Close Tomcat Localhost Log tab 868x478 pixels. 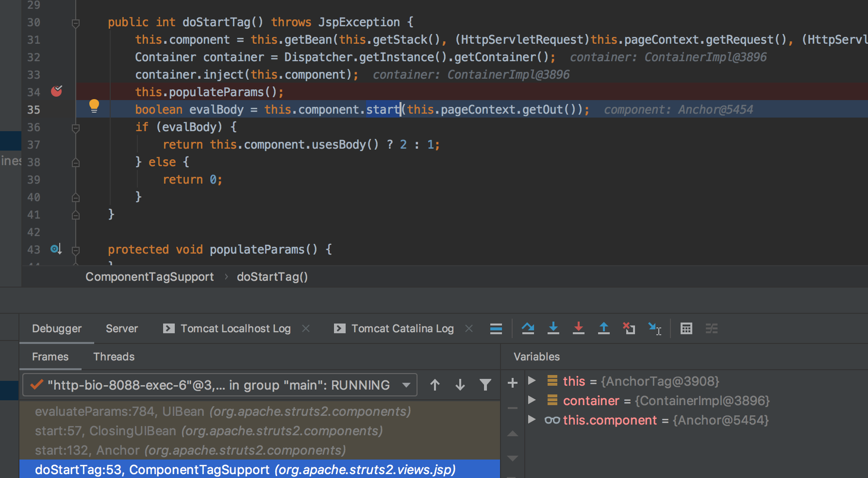click(306, 329)
